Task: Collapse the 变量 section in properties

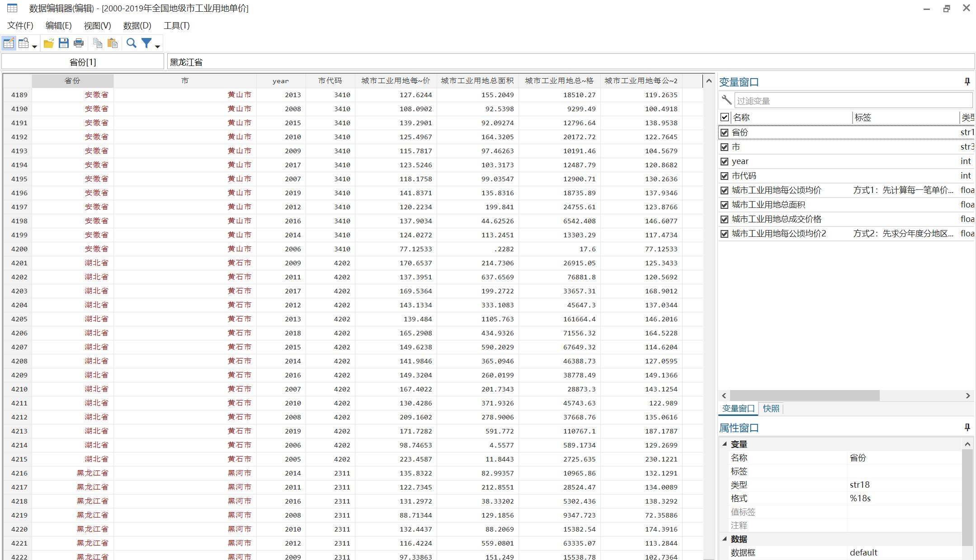Action: point(725,444)
